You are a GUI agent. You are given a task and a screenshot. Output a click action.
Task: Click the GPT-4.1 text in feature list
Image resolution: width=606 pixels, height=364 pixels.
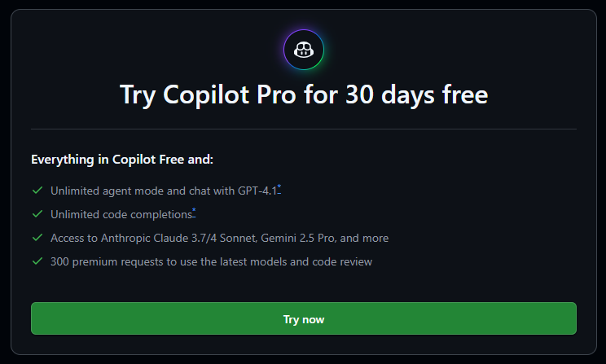[257, 191]
